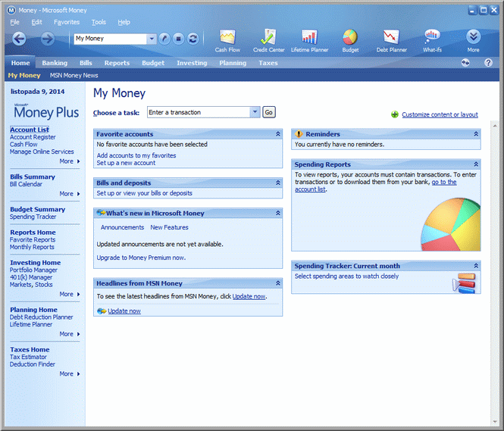Viewport: 504px width, 431px height.
Task: Click the Refresh page icon
Action: click(x=193, y=39)
